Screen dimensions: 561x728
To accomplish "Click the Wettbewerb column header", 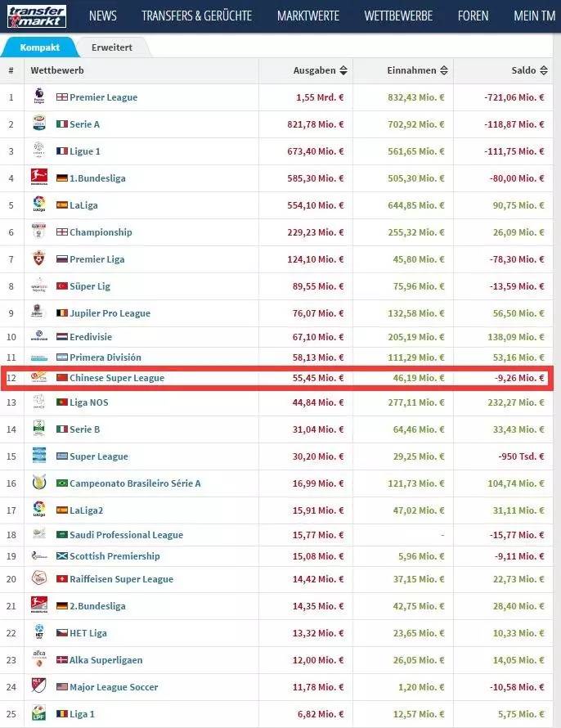I will [57, 70].
